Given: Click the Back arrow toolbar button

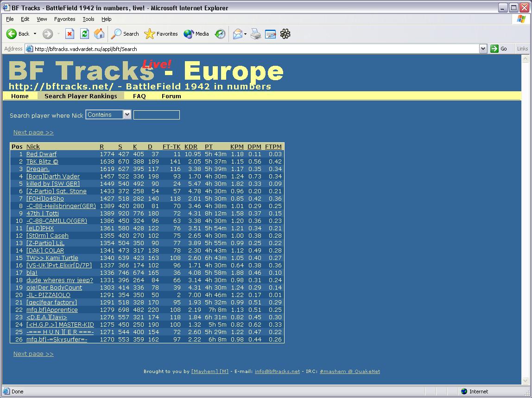Looking at the screenshot, I should 18,33.
